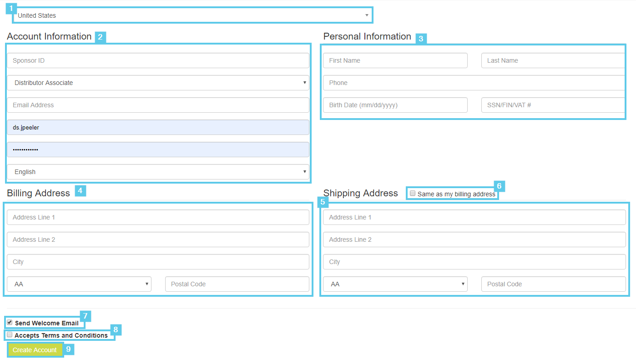Image resolution: width=636 pixels, height=364 pixels.
Task: Open the shipping address state dropdown
Action: 395,284
